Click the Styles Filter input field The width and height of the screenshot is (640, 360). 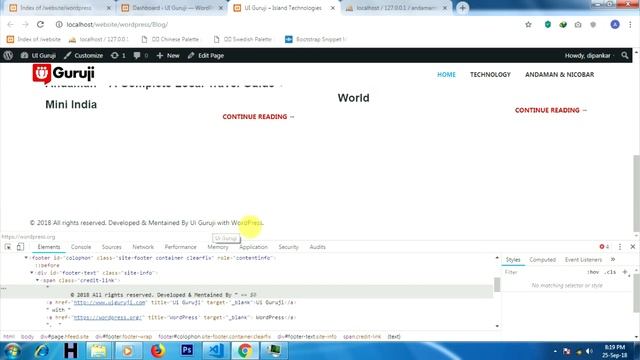[x=543, y=272]
